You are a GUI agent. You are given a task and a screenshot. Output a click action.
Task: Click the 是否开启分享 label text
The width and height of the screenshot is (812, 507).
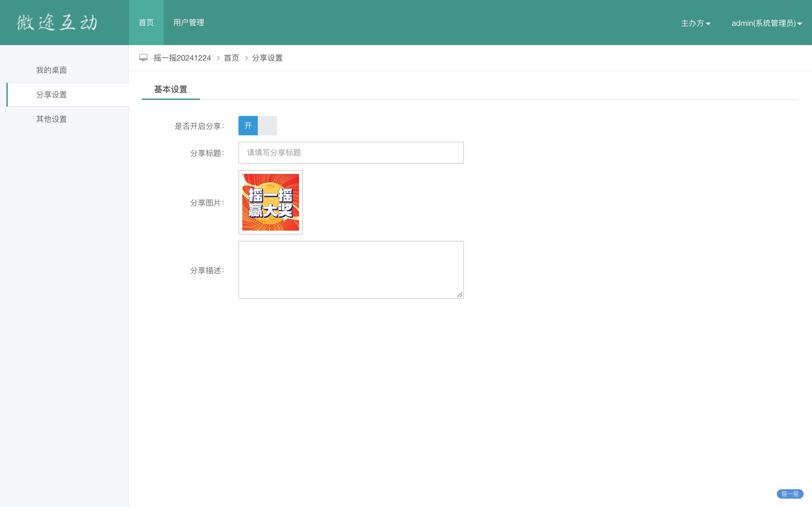click(199, 126)
